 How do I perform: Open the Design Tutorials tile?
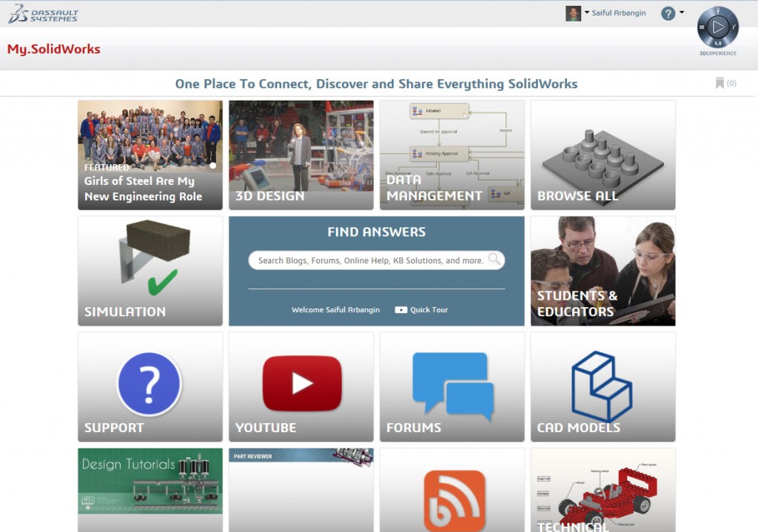tap(150, 490)
